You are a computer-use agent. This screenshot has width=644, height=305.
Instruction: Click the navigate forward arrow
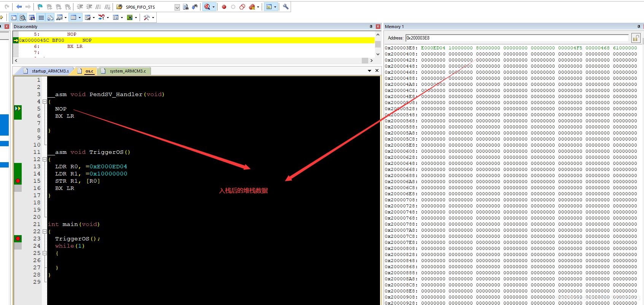point(28,7)
